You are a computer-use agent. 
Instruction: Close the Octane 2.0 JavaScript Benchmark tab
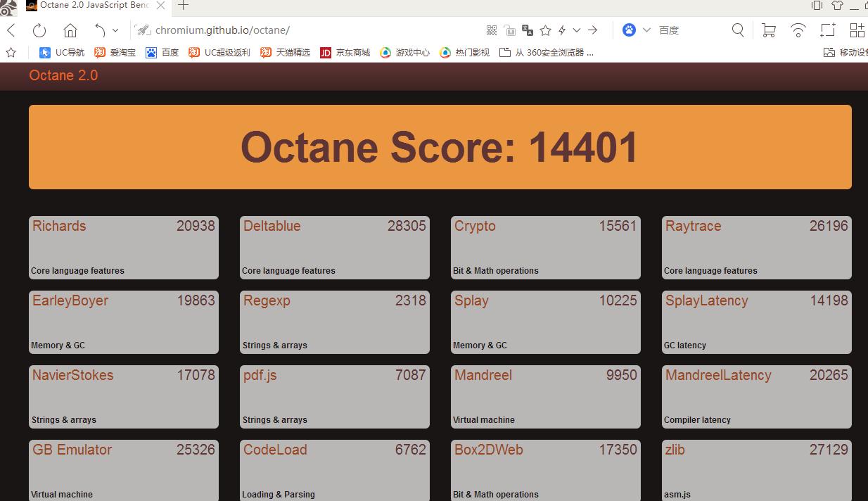click(160, 6)
